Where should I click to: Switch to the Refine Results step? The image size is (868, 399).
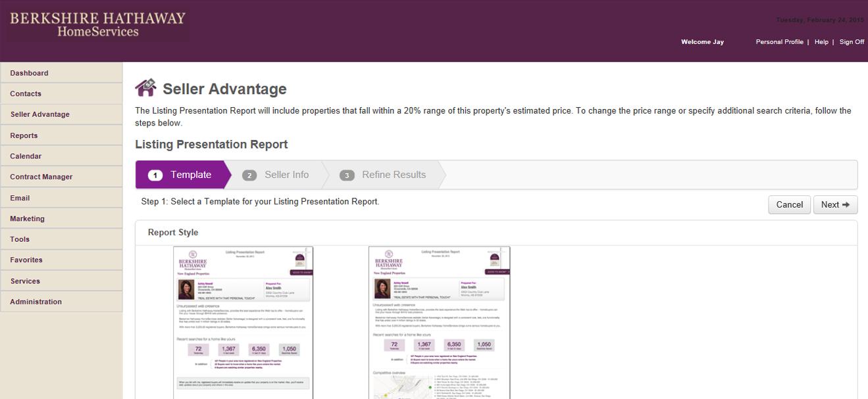(384, 175)
